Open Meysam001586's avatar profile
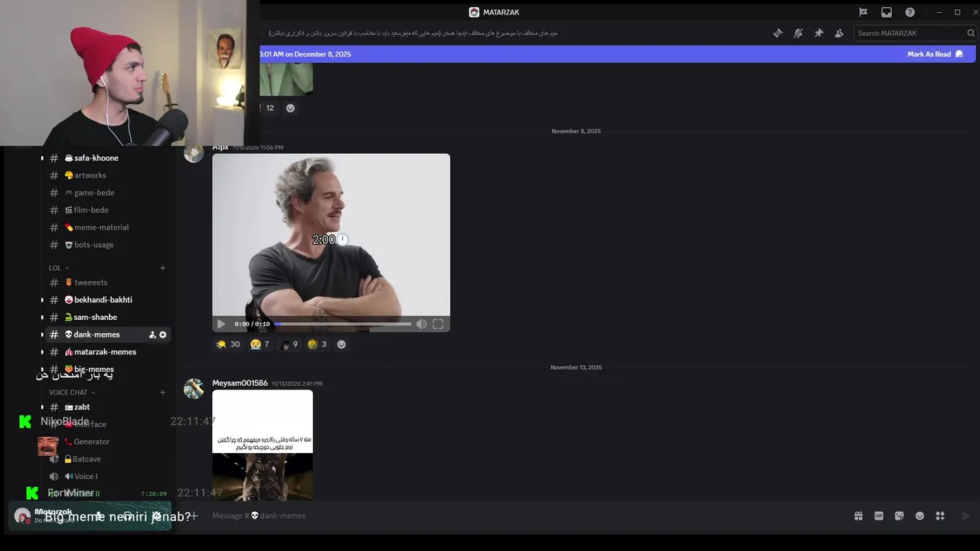Screen dimensions: 980x551 point(194,389)
